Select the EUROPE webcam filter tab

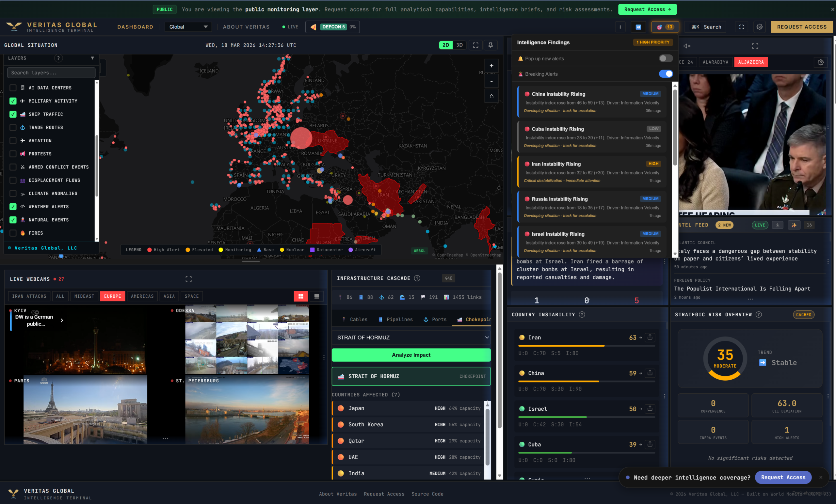pyautogui.click(x=112, y=296)
